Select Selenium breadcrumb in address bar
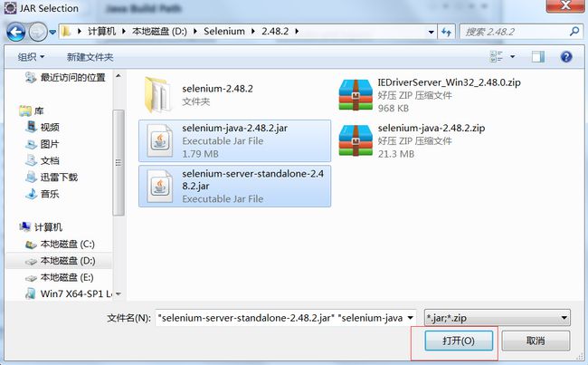 [x=224, y=31]
